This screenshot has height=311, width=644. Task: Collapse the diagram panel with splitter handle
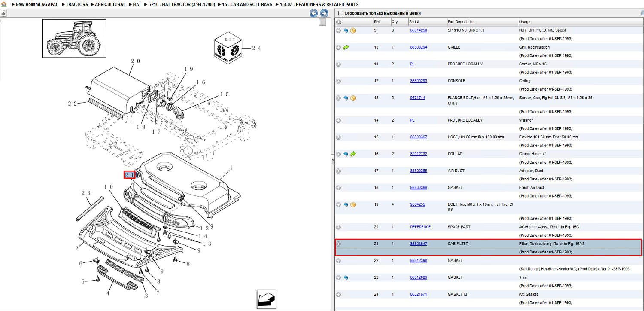pos(332,161)
